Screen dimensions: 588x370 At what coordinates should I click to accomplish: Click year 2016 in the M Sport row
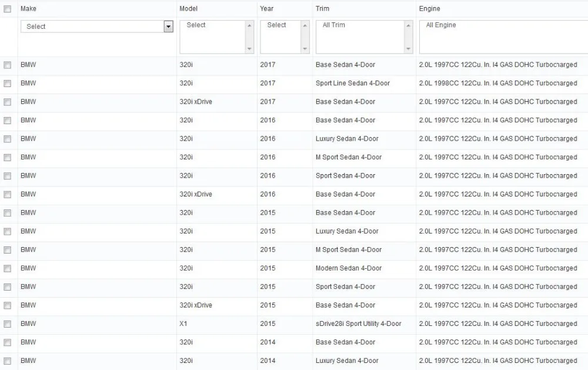coord(268,157)
